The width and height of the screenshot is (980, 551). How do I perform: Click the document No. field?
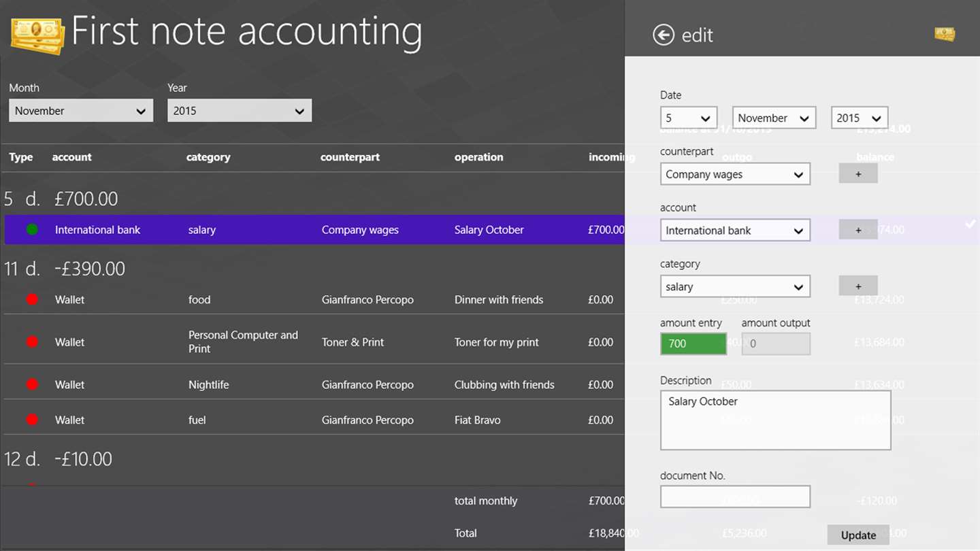pos(735,497)
